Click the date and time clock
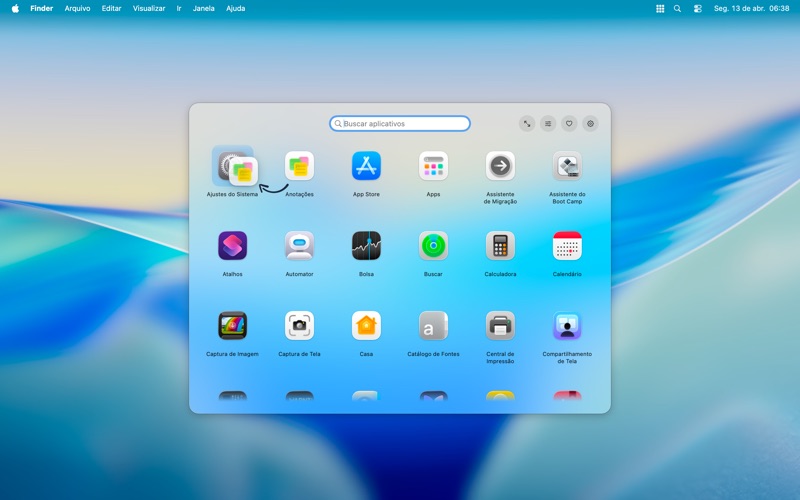Image resolution: width=800 pixels, height=500 pixels. [752, 8]
